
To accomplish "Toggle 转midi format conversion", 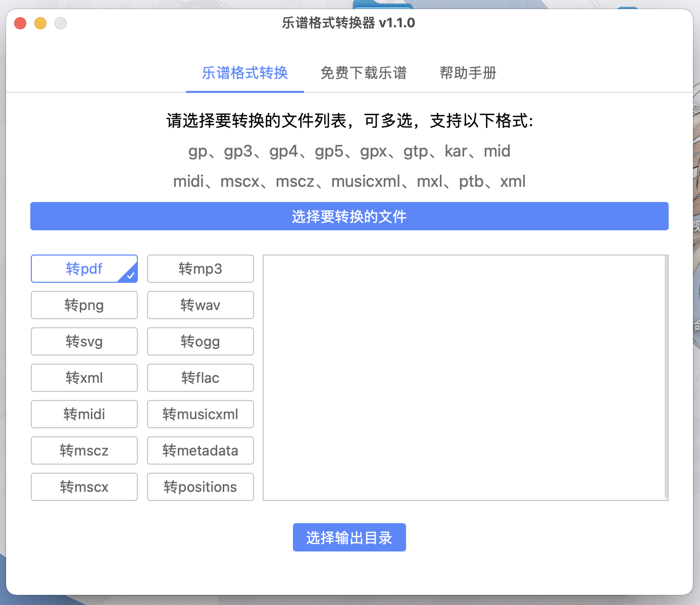I will [x=84, y=414].
